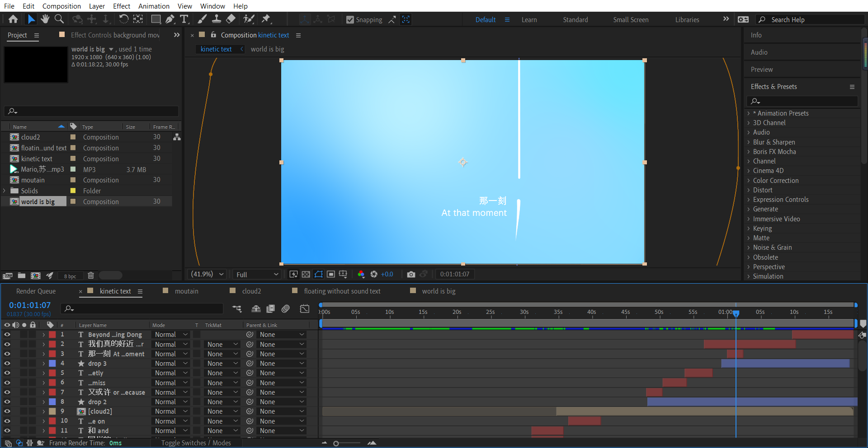Select the Horizontal Type tool
868x448 pixels.
point(184,19)
